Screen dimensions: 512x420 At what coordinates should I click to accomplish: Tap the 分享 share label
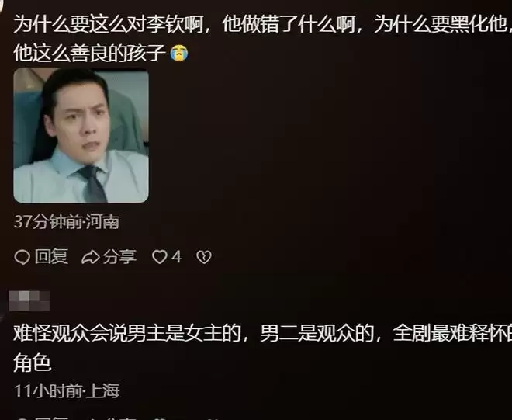pyautogui.click(x=119, y=256)
